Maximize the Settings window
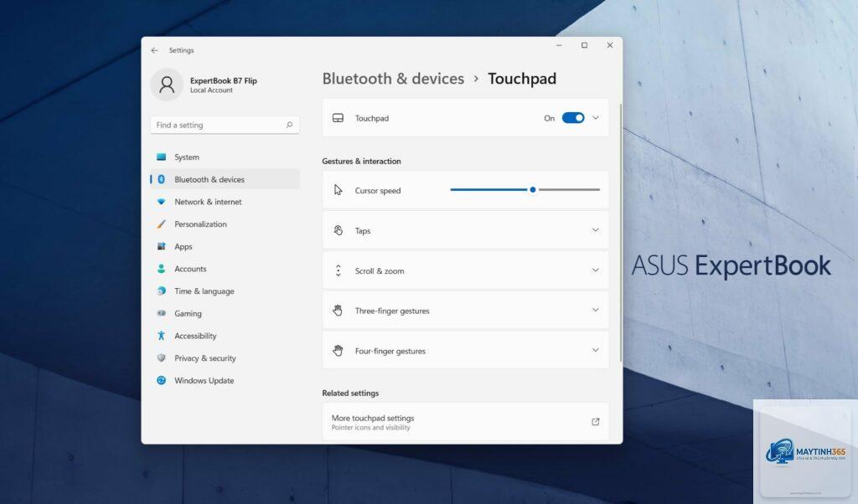Screen dimensions: 858x504 (584, 45)
